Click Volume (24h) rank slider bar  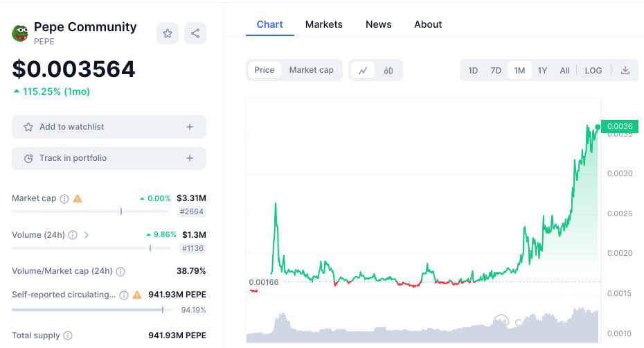tap(91, 248)
